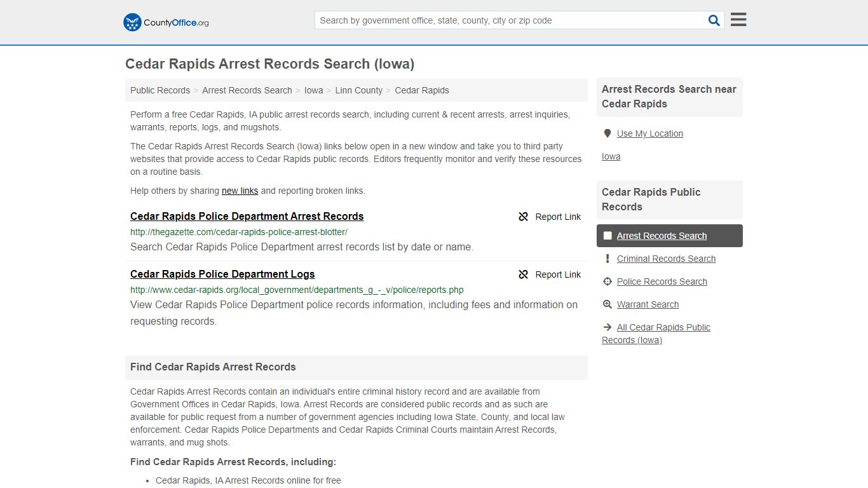Screen dimensions: 868x488
Task: Click the Arrest Records Search sidebar square icon
Action: tap(607, 236)
